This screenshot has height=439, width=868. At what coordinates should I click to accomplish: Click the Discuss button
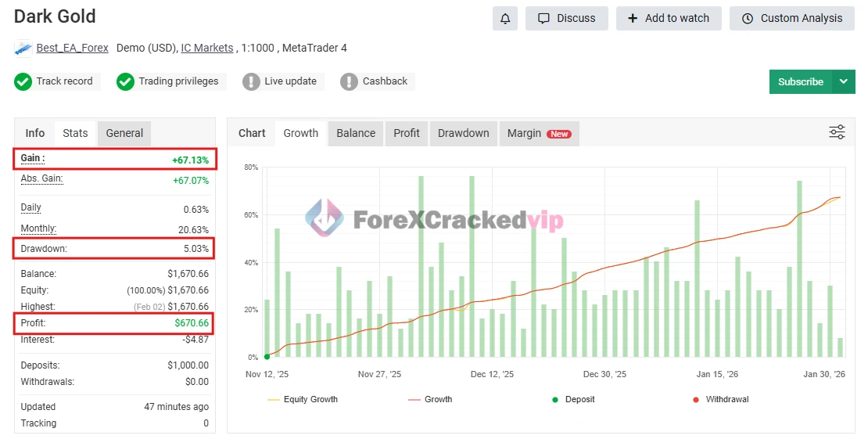pyautogui.click(x=567, y=18)
